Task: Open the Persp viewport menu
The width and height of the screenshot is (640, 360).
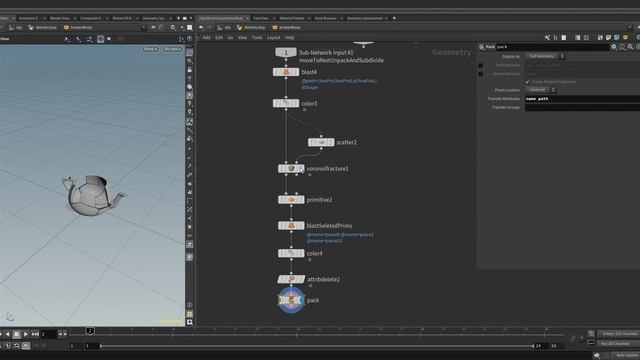Action: 151,49
